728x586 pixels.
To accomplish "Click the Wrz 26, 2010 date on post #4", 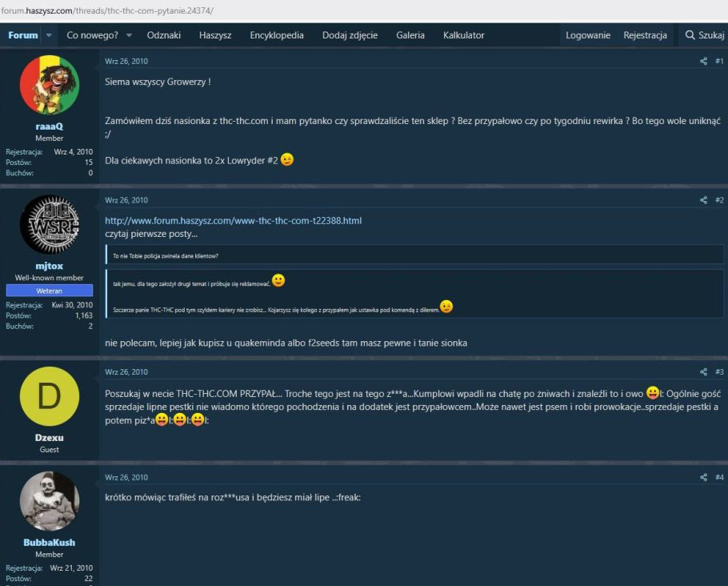I will pyautogui.click(x=126, y=477).
